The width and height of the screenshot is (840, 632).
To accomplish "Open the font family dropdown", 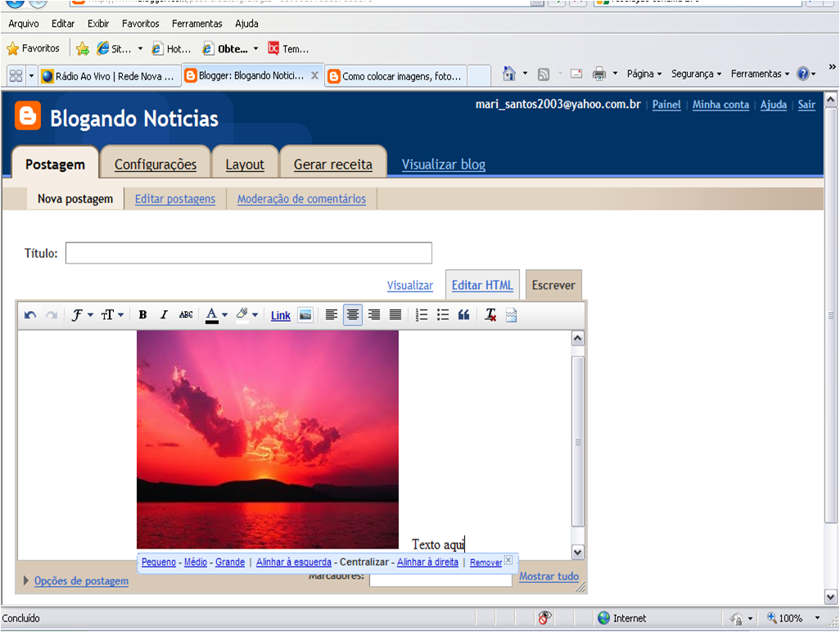I will pyautogui.click(x=81, y=314).
